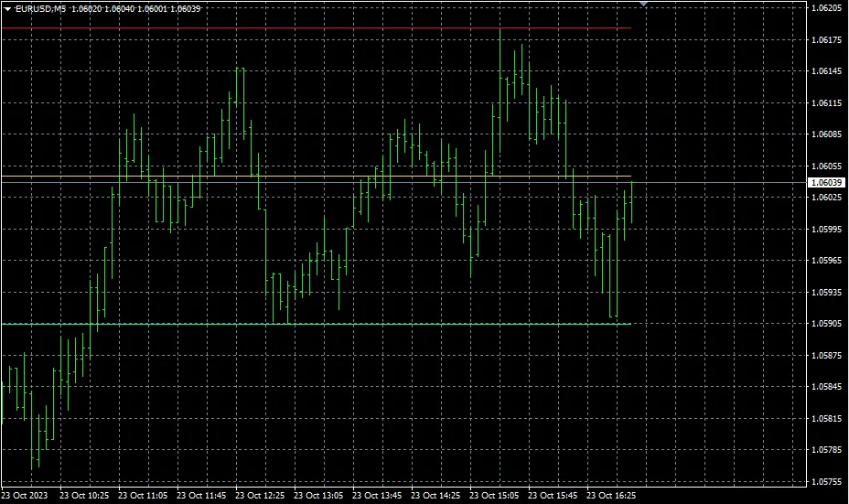Click the gray chart shift triangle marker

click(x=643, y=5)
